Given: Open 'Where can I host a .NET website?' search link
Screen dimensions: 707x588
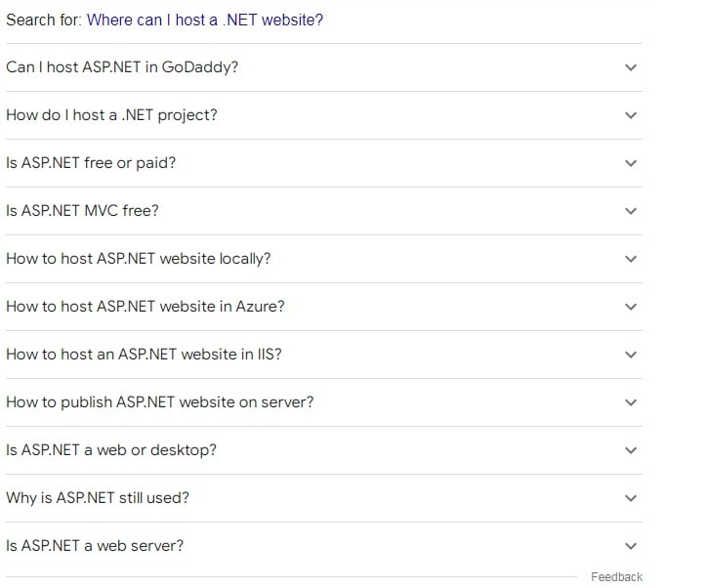Looking at the screenshot, I should (205, 20).
